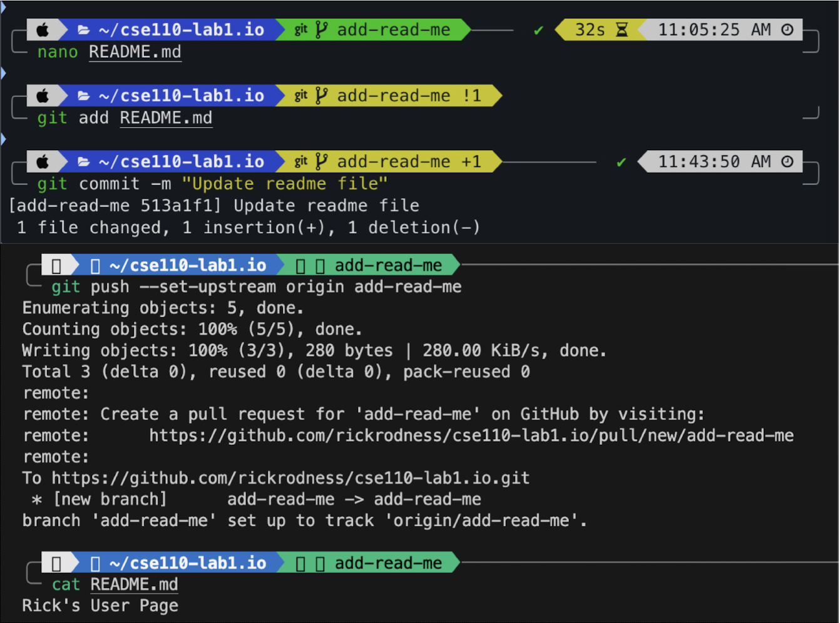Image resolution: width=840 pixels, height=623 pixels.
Task: Click the Apple logo in the git commit prompt
Action: 43,161
